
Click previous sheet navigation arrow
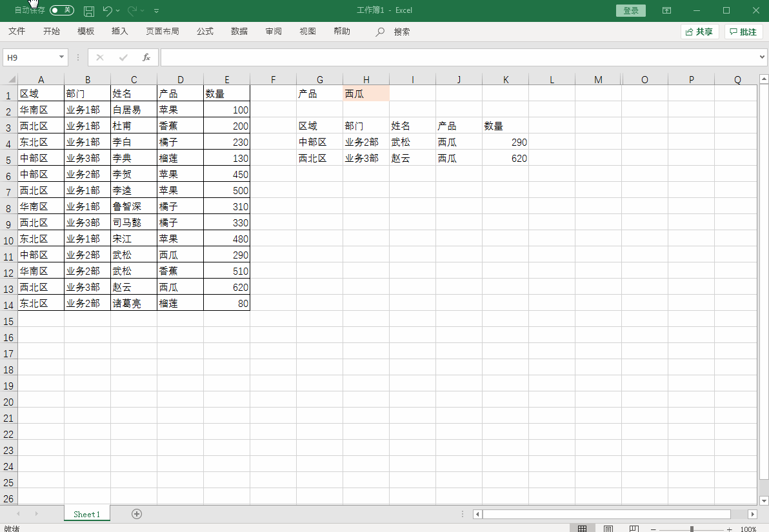pos(19,514)
